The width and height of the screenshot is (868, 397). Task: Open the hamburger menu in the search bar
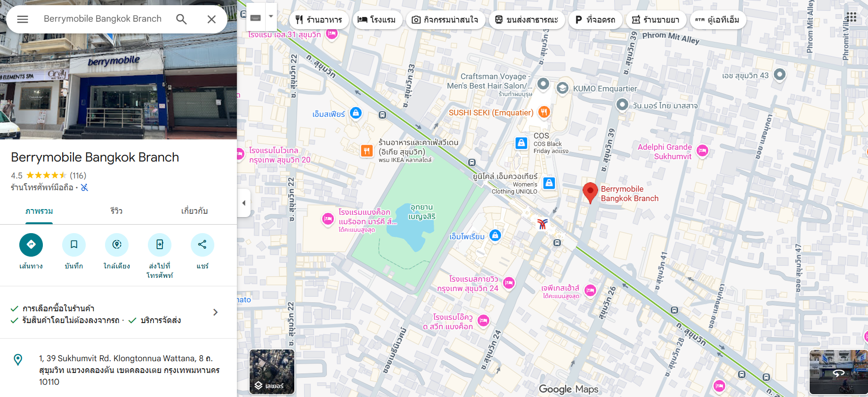pos(23,19)
